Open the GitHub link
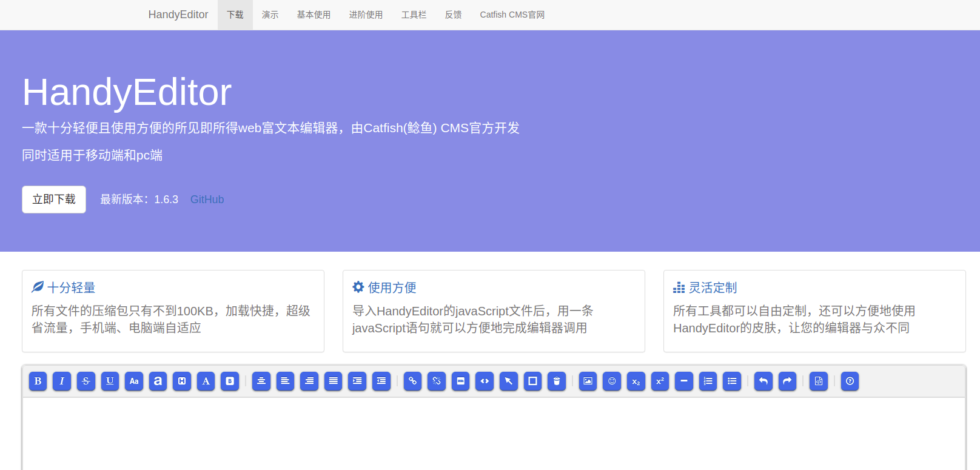 207,200
